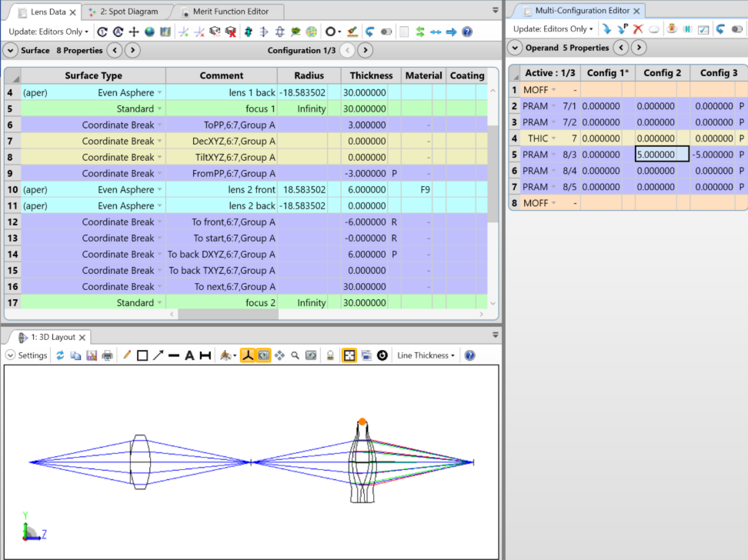
Task: Open the Line Thickness dropdown
Action: point(426,355)
